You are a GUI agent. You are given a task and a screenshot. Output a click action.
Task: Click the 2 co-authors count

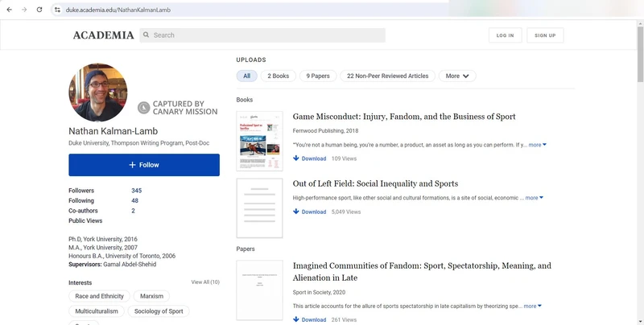tap(133, 211)
